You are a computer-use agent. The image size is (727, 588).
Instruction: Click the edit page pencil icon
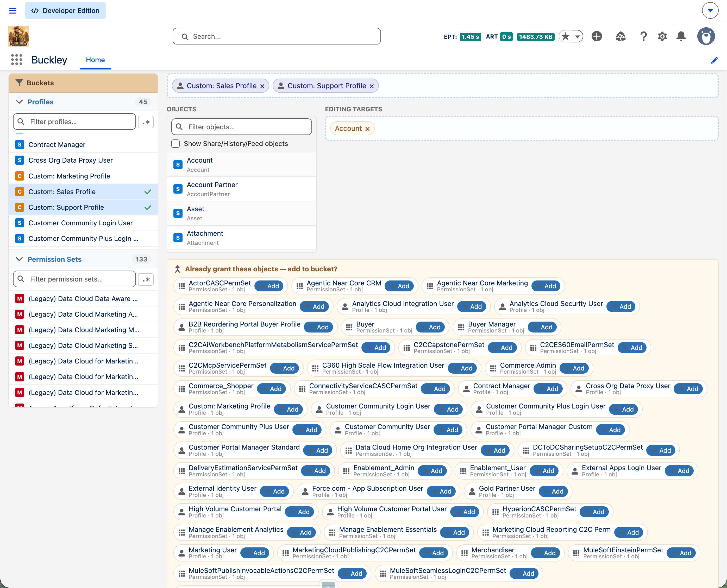[714, 60]
